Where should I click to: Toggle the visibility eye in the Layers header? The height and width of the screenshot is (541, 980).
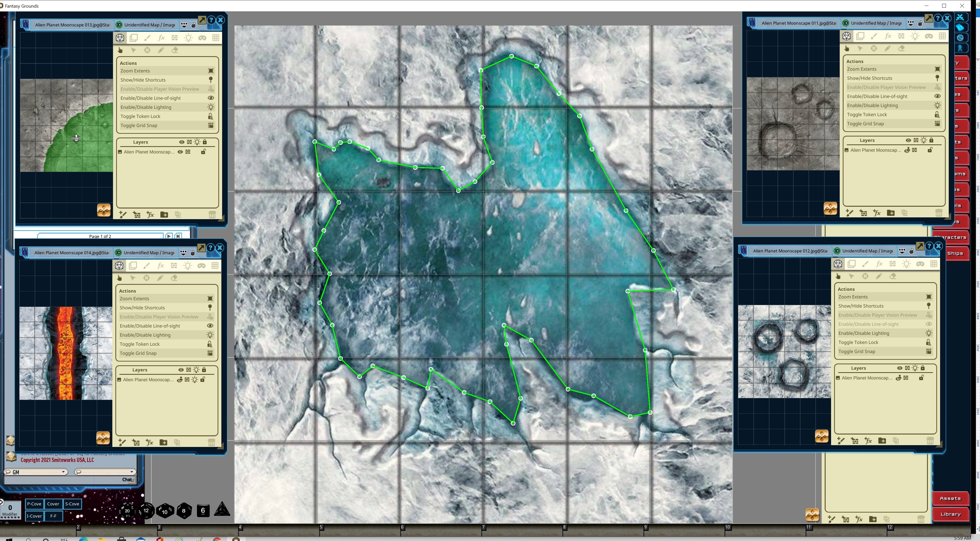[x=181, y=142]
